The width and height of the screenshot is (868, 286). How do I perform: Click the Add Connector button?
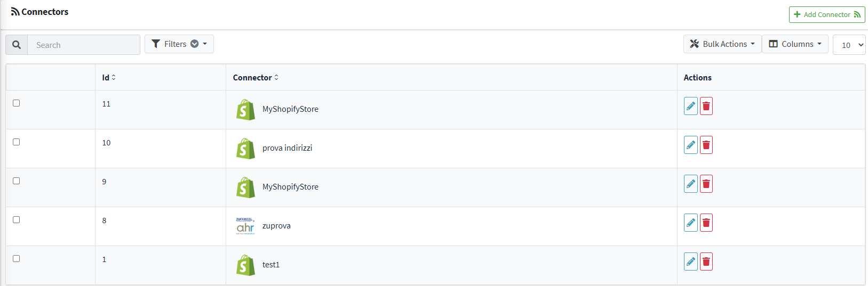[x=827, y=14]
